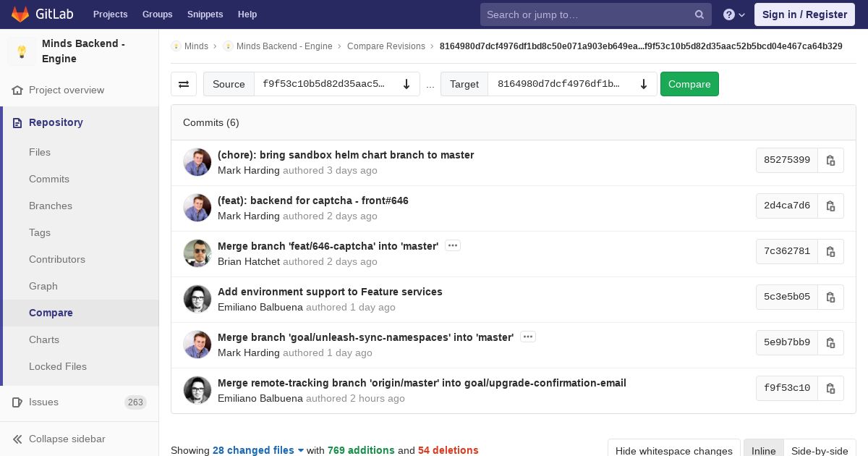This screenshot has width=868, height=456.
Task: Click the lightbulb project avatar in sidebar
Action: (x=22, y=51)
